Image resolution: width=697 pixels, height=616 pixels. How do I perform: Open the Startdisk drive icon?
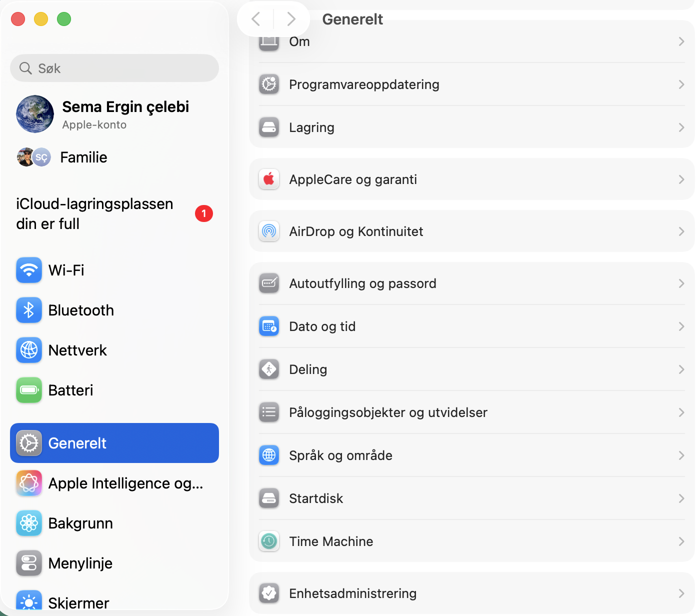click(x=269, y=498)
